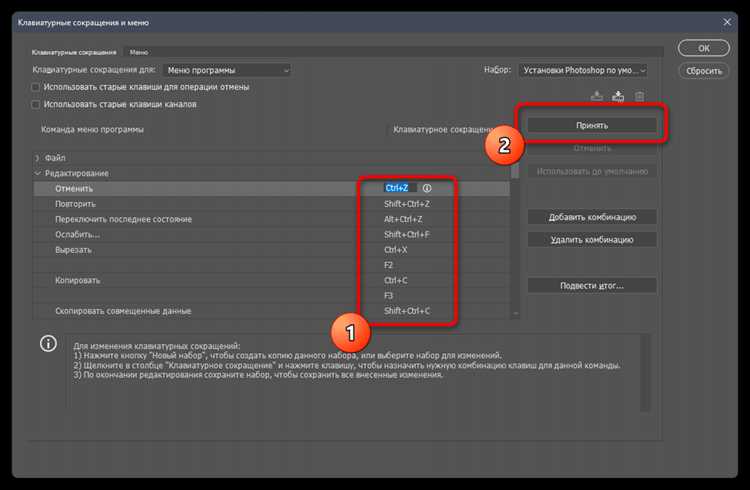Click the Ctrl+Z shortcut input field
750x490 pixels.
click(x=400, y=188)
